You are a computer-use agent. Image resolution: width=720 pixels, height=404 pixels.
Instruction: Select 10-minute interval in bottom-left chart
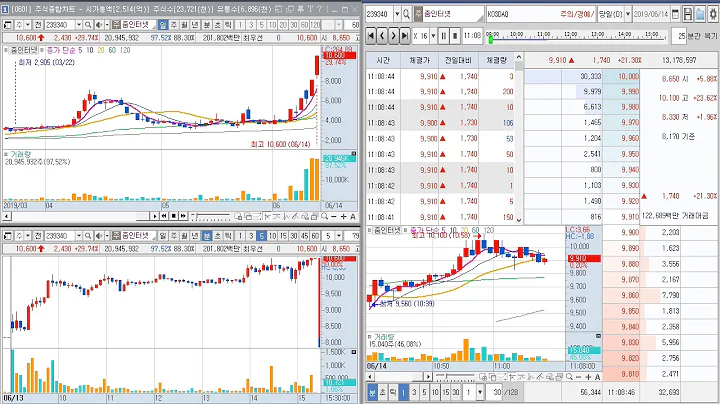[272, 236]
